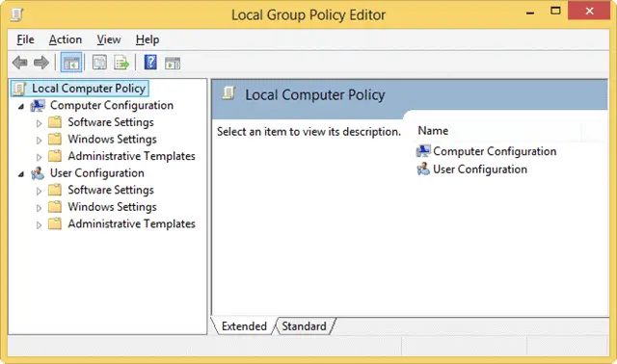Image resolution: width=617 pixels, height=364 pixels.
Task: Toggle Show/Hide Action Pane icon
Action: 173,63
